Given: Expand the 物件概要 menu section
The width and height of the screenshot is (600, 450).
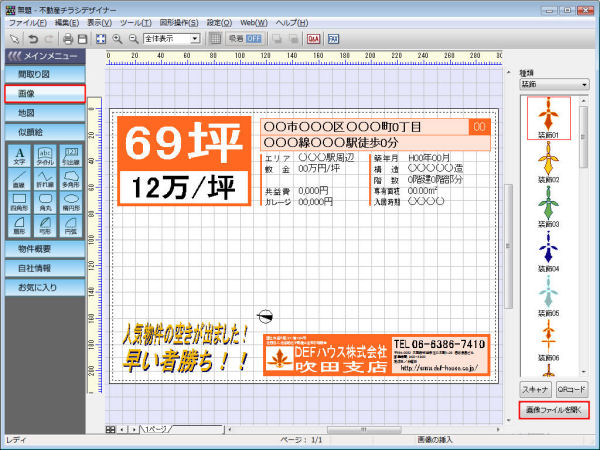Looking at the screenshot, I should pyautogui.click(x=43, y=249).
